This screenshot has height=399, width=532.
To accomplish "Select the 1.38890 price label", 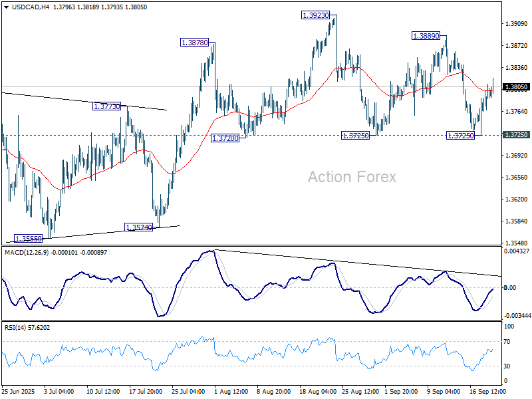I will (426, 36).
